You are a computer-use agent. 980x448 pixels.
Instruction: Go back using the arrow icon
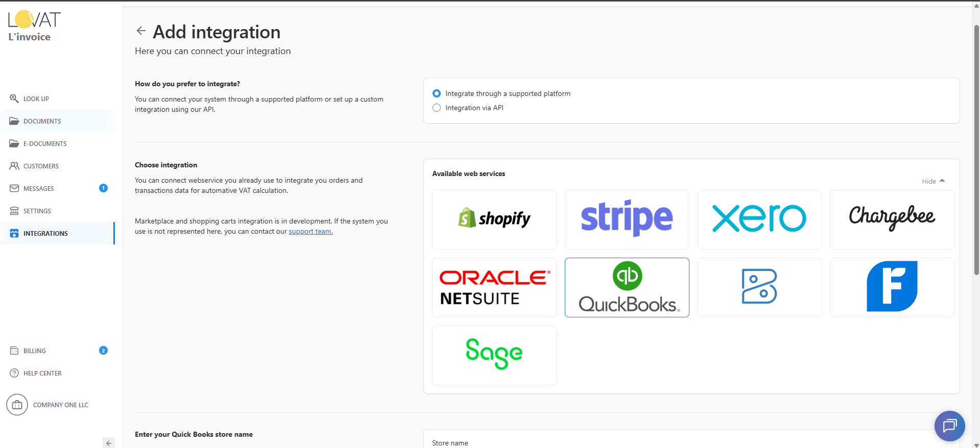pyautogui.click(x=141, y=31)
